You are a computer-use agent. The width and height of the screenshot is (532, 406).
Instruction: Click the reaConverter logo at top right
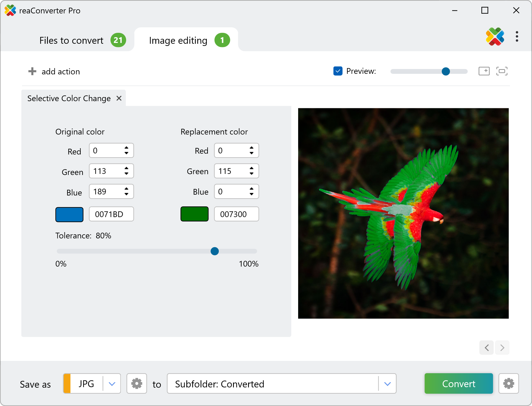click(495, 37)
